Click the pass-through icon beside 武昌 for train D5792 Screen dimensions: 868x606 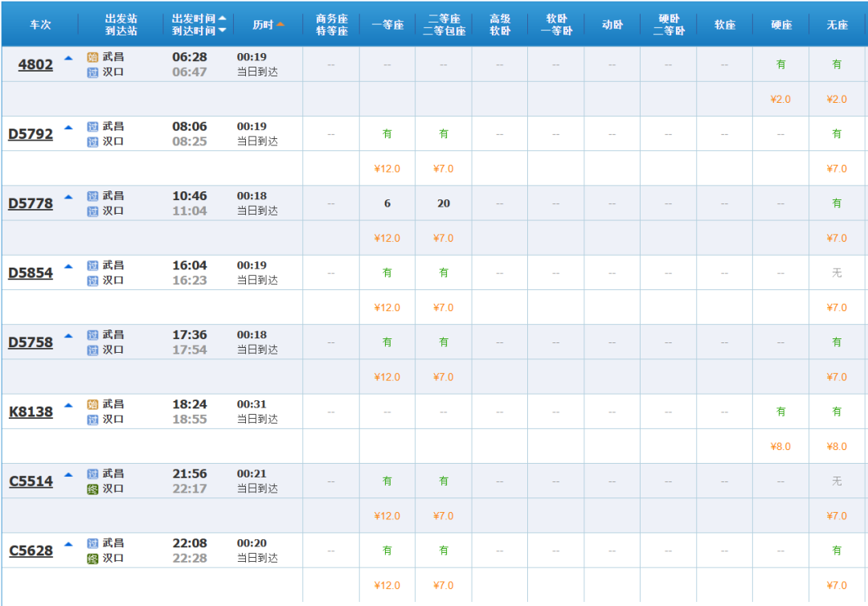(x=92, y=127)
